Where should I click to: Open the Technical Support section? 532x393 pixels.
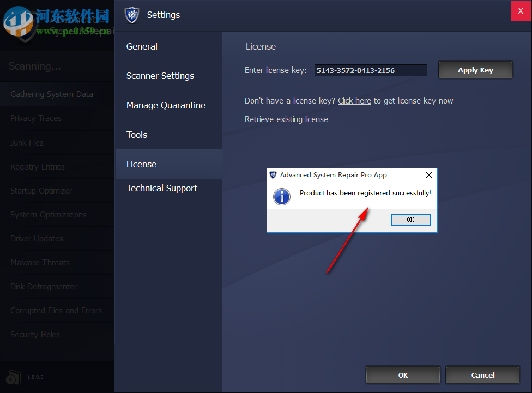(x=161, y=188)
